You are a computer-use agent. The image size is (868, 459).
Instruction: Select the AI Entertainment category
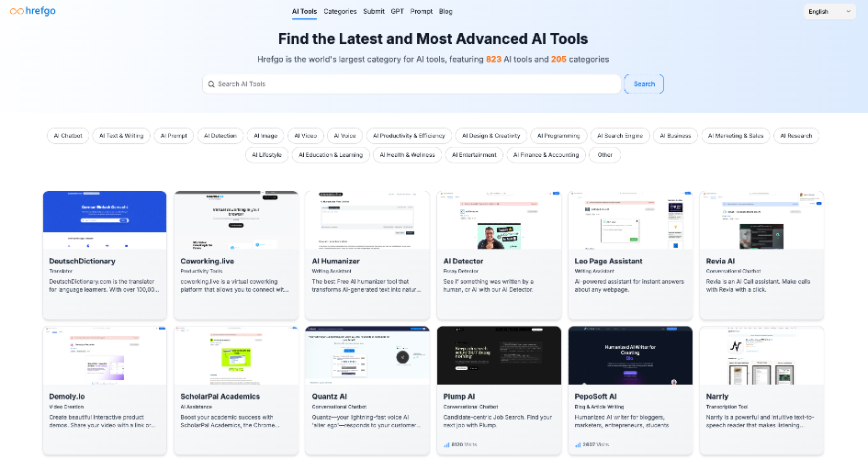[x=474, y=155]
